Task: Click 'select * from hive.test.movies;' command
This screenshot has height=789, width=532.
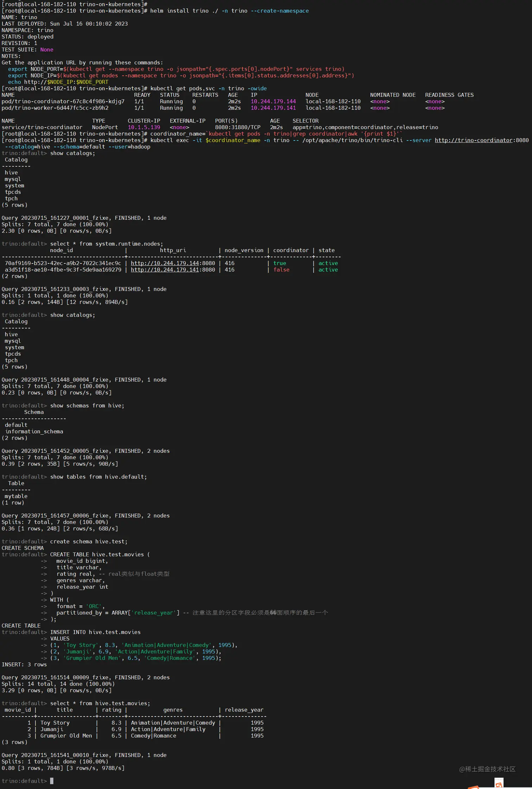Action: 100,703
